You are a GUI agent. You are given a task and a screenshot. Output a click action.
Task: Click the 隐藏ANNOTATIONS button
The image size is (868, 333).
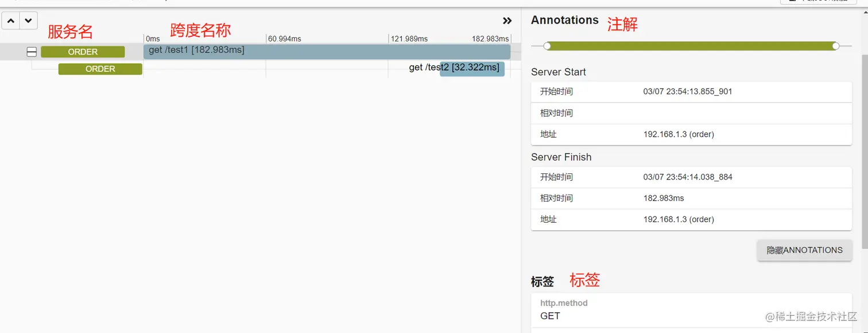(804, 250)
